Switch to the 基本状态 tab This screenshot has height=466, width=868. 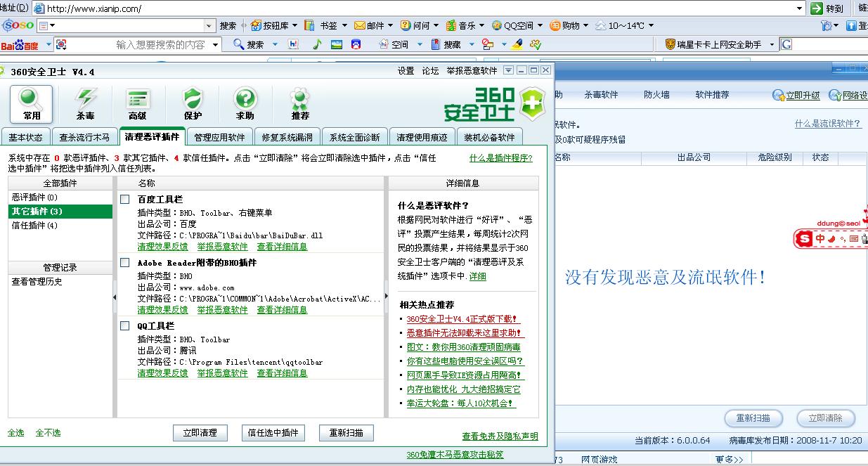25,137
